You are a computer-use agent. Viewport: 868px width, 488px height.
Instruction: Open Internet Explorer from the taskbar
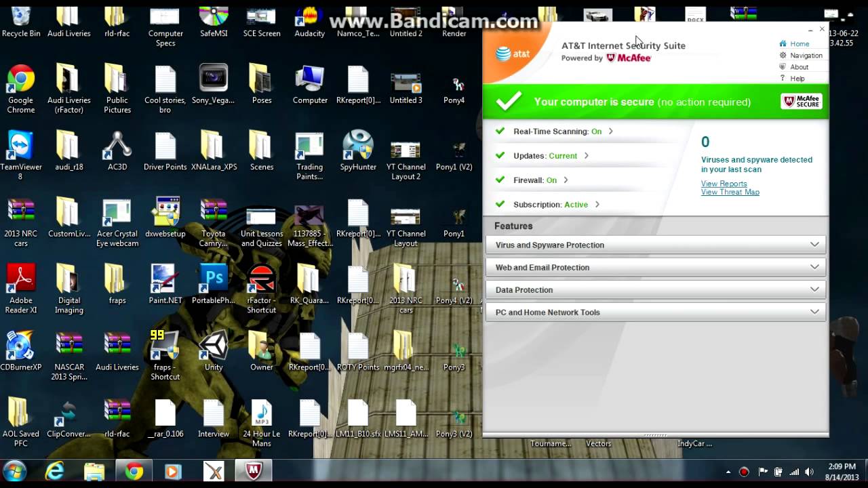click(54, 471)
